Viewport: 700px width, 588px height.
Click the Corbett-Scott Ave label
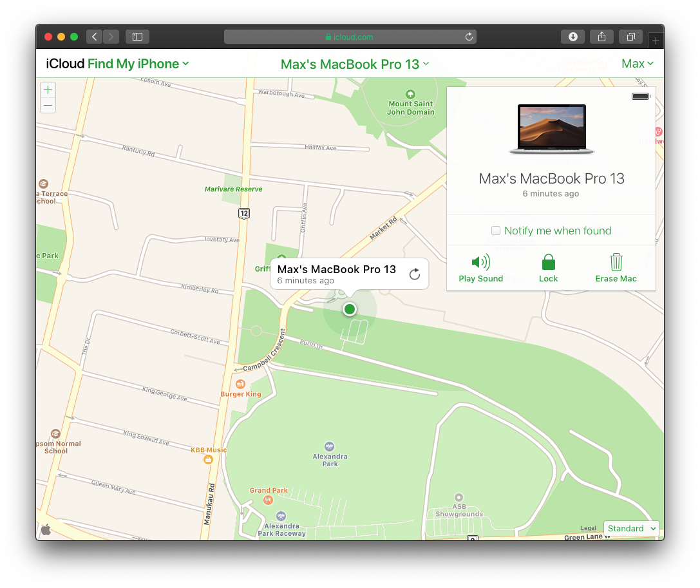[x=195, y=337]
